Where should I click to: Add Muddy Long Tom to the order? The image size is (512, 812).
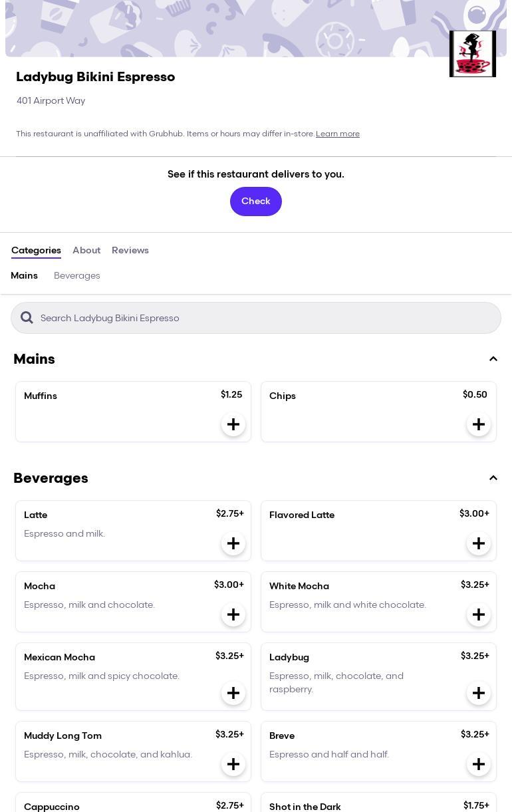click(x=233, y=764)
